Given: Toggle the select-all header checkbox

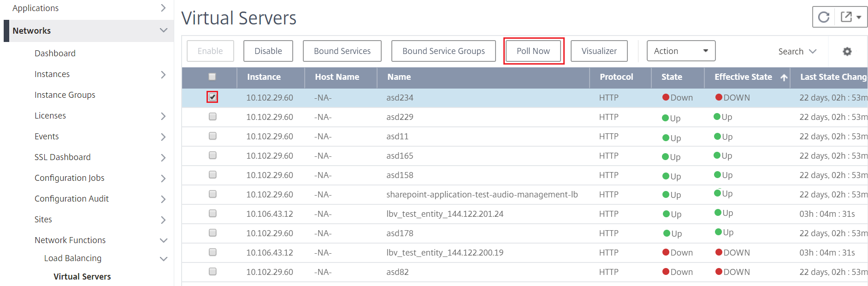Looking at the screenshot, I should (212, 77).
